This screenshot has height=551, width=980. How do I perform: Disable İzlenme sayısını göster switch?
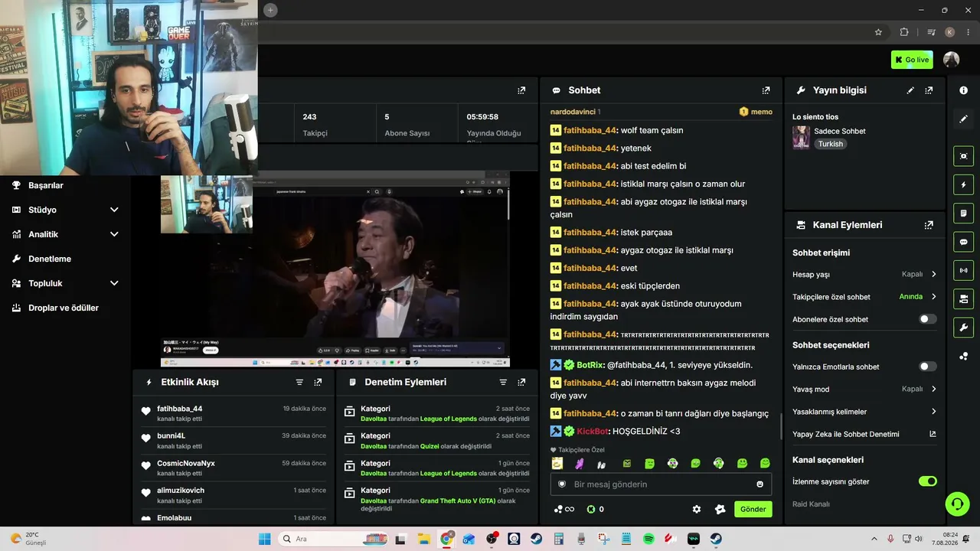[927, 481]
